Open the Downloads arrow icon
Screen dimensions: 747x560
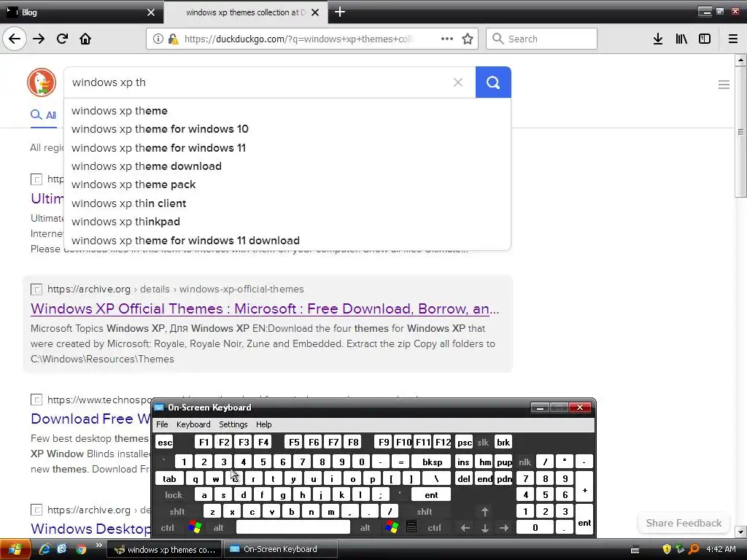pos(658,39)
